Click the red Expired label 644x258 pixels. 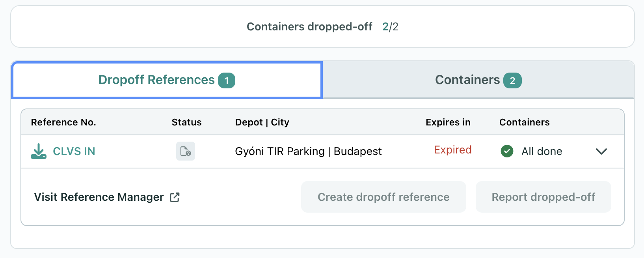452,150
